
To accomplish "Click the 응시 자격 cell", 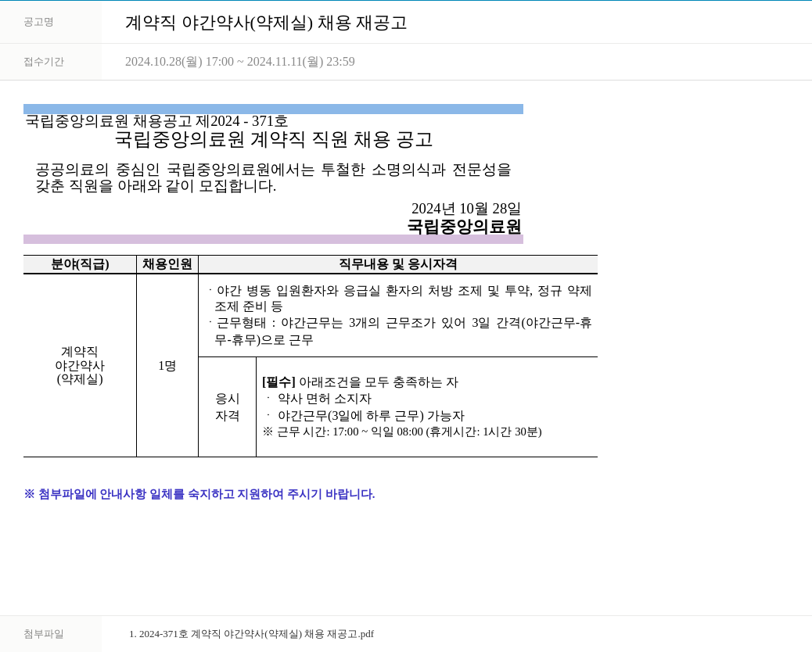I will pyautogui.click(x=228, y=407).
